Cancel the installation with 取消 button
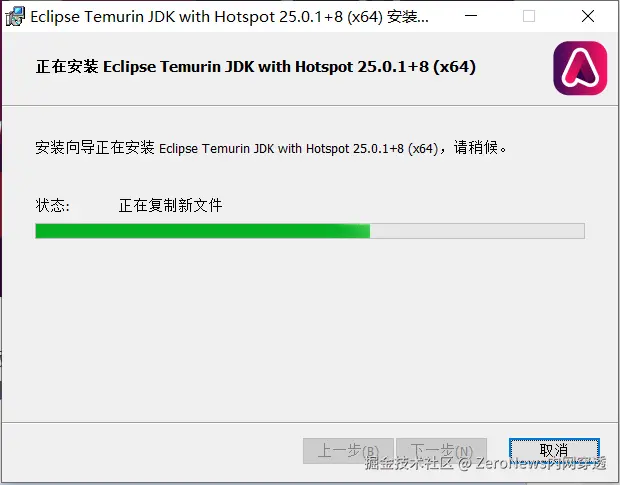Viewport: 620px width, 485px height. 554,451
